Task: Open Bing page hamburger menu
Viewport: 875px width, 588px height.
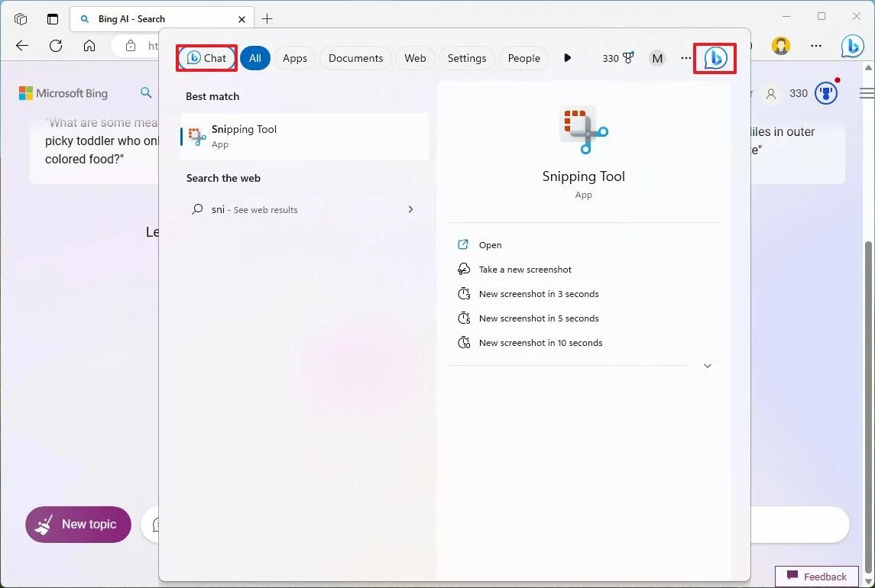Action: point(867,93)
